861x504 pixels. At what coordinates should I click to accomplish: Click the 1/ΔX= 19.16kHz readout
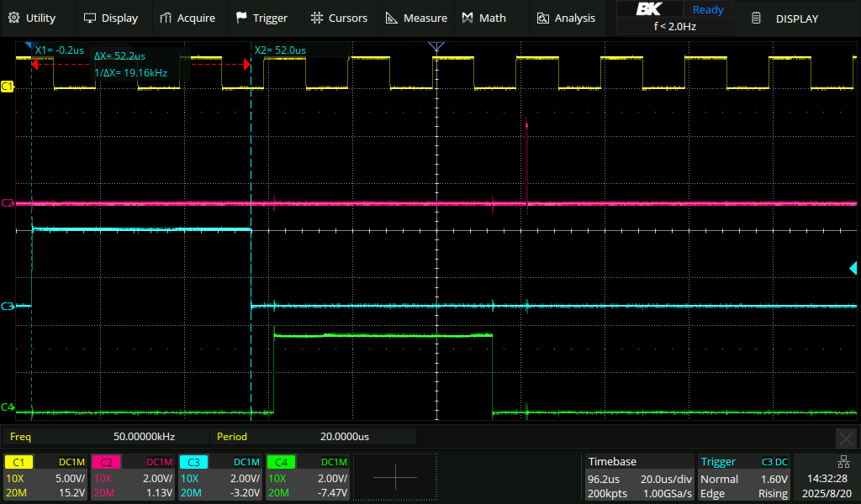coord(130,73)
